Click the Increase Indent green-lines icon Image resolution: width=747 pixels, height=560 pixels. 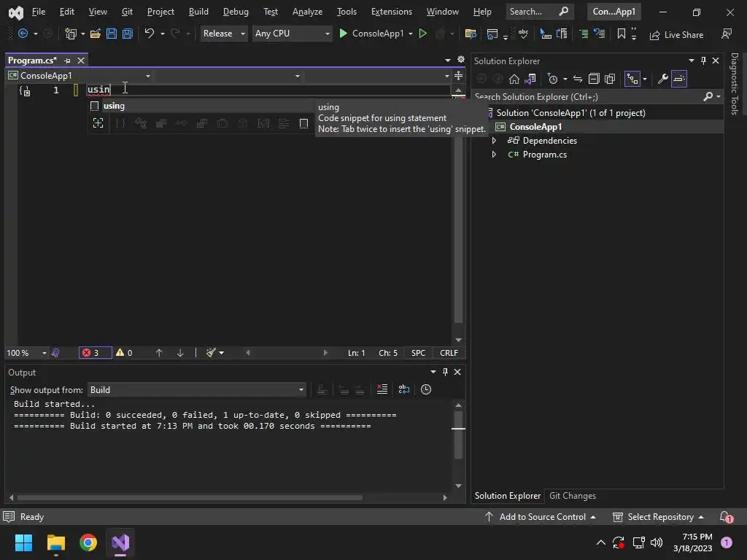coord(584,34)
